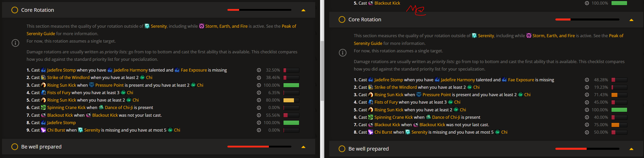644x158 pixels.
Task: Click the Strike of the Windlord icon in rule 2
Action: point(43,77)
